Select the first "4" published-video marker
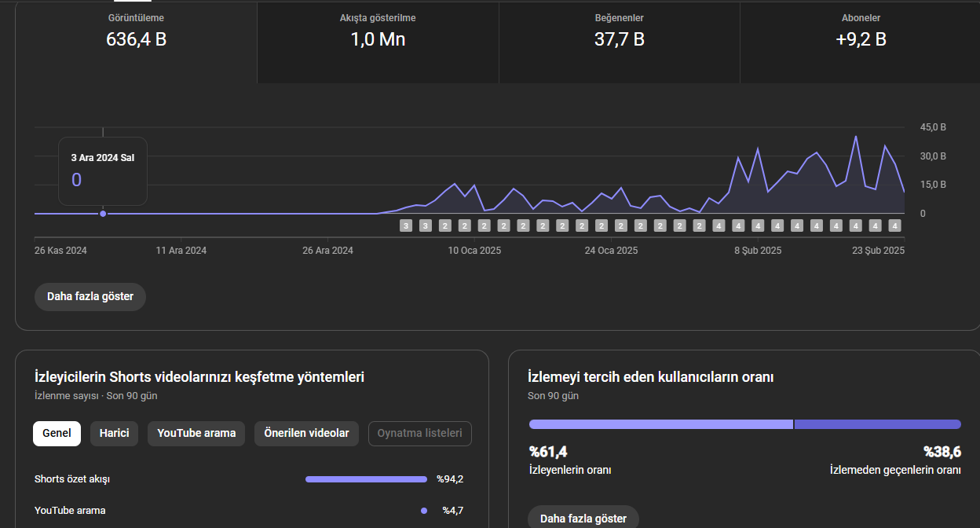Viewport: 980px width, 528px height. tap(719, 225)
